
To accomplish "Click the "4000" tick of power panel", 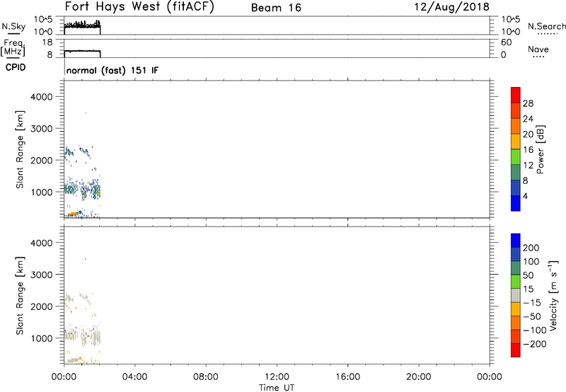I will click(x=41, y=97).
